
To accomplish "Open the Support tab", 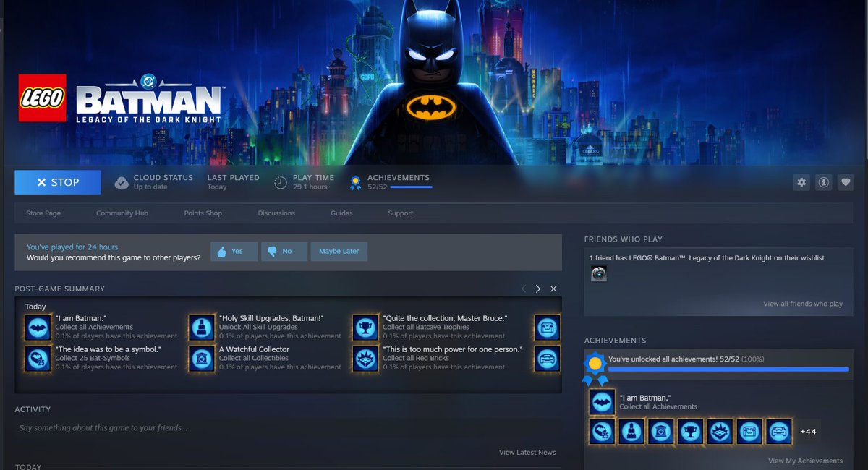I will [400, 213].
